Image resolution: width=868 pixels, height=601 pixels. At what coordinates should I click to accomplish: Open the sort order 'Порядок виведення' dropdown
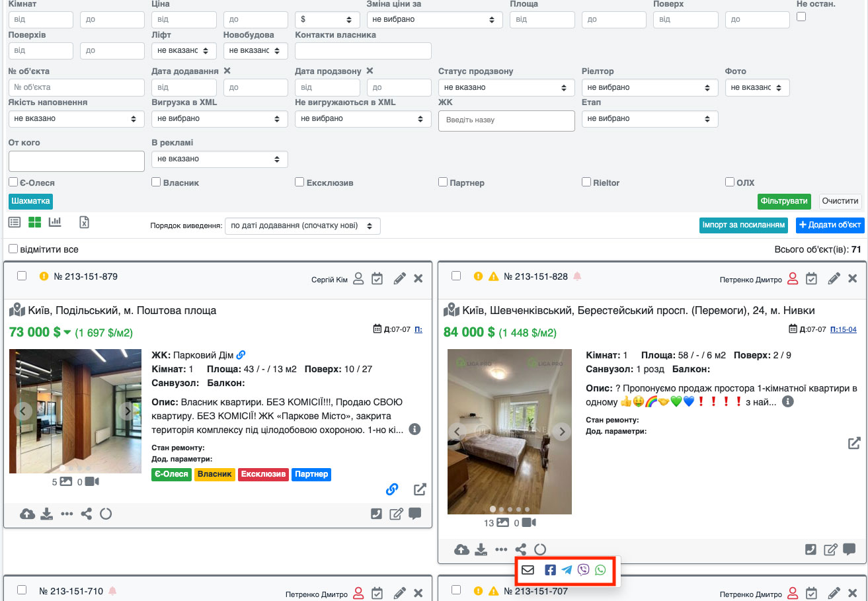(302, 225)
